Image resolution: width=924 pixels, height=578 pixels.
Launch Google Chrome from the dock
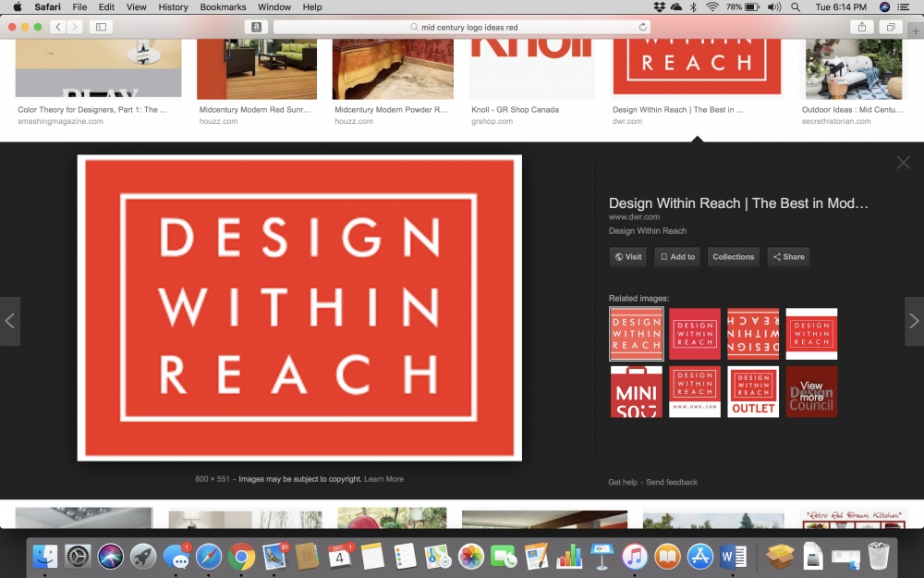coord(242,556)
